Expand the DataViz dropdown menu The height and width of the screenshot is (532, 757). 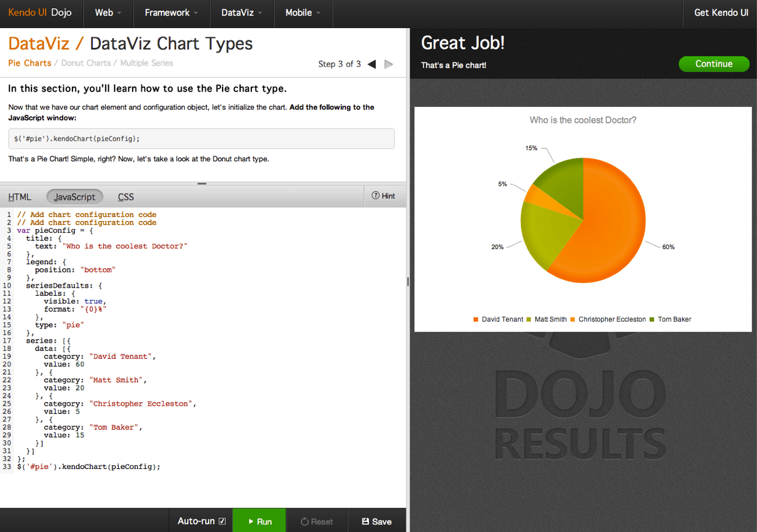[x=241, y=12]
